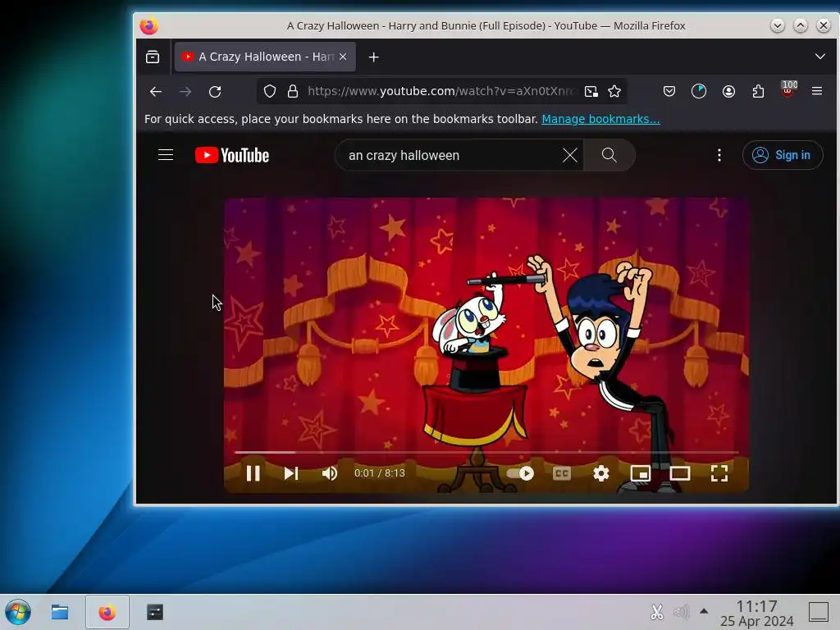Screen dimensions: 840x630
Task: Open the taskbar archive-drawer application icon
Action: pos(155,612)
